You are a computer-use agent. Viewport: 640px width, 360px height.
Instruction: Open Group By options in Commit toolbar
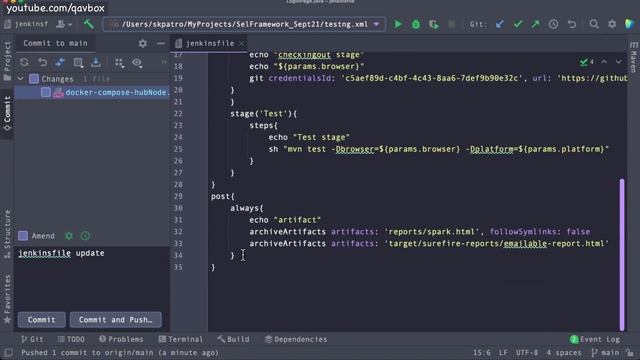pyautogui.click(x=119, y=62)
